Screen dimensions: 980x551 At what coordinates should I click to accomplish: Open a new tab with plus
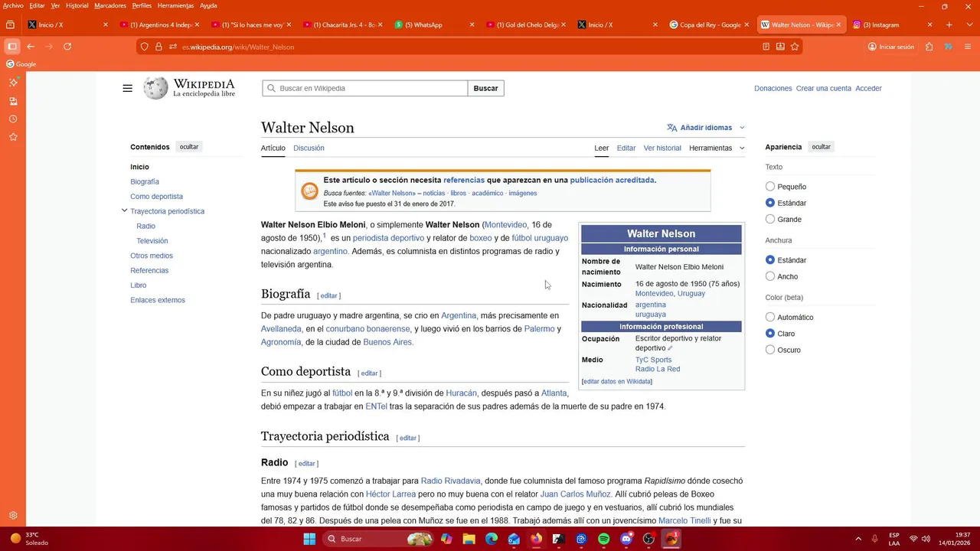[949, 24]
